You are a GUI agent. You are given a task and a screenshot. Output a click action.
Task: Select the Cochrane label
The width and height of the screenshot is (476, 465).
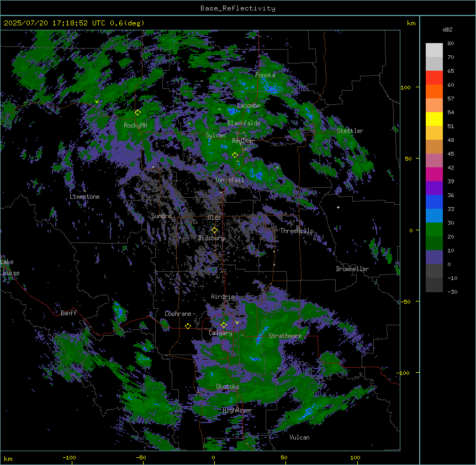[178, 314]
